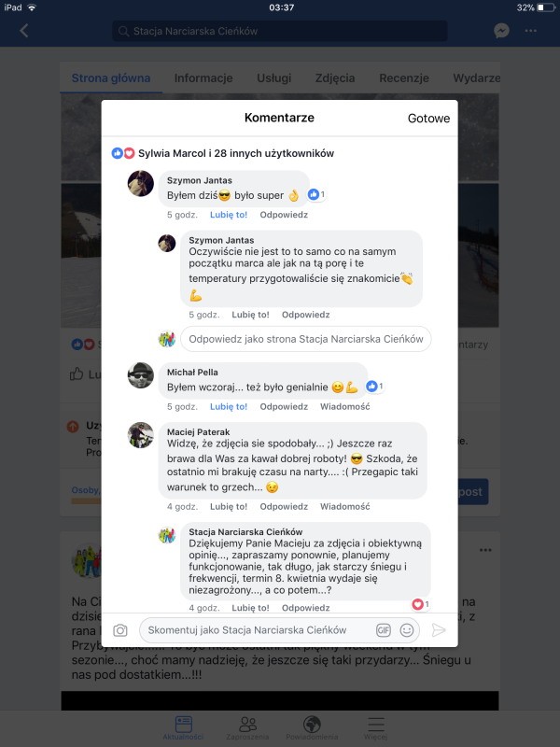This screenshot has width=560, height=747.
Task: Tap Wiadomość under Michał Pella's comment
Action: [x=344, y=407]
